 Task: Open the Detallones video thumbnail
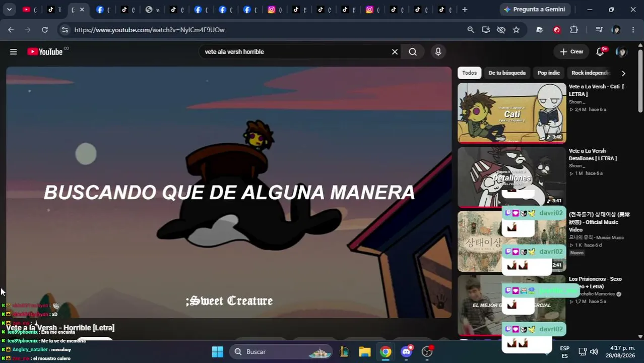511,177
